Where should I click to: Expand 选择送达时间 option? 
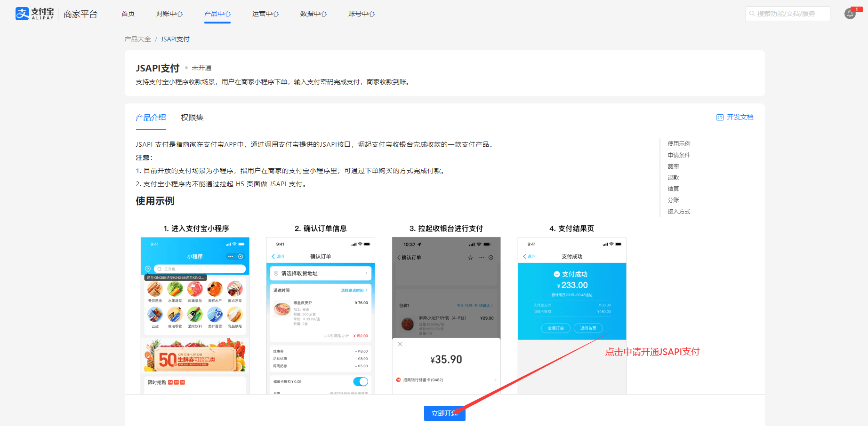point(354,291)
